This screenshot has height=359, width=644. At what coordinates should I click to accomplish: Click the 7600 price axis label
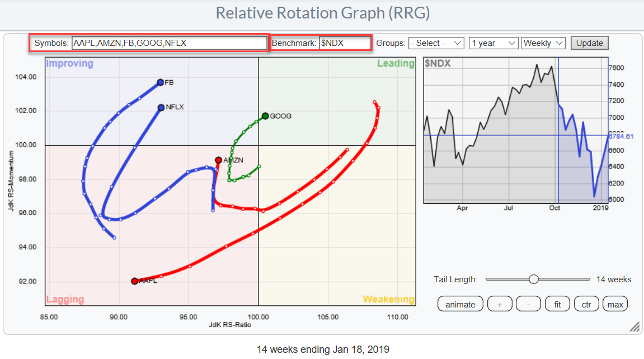pos(616,68)
